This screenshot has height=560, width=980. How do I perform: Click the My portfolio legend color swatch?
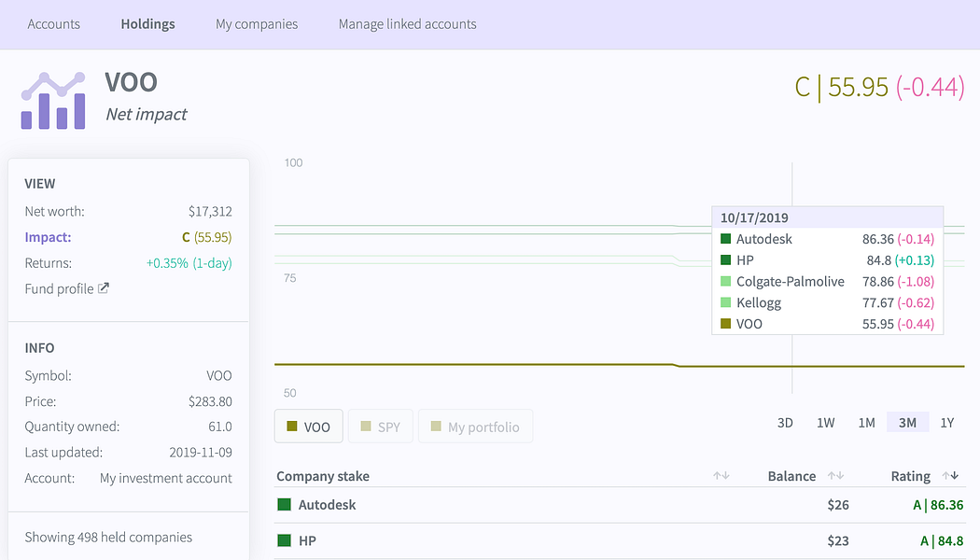[x=436, y=427]
